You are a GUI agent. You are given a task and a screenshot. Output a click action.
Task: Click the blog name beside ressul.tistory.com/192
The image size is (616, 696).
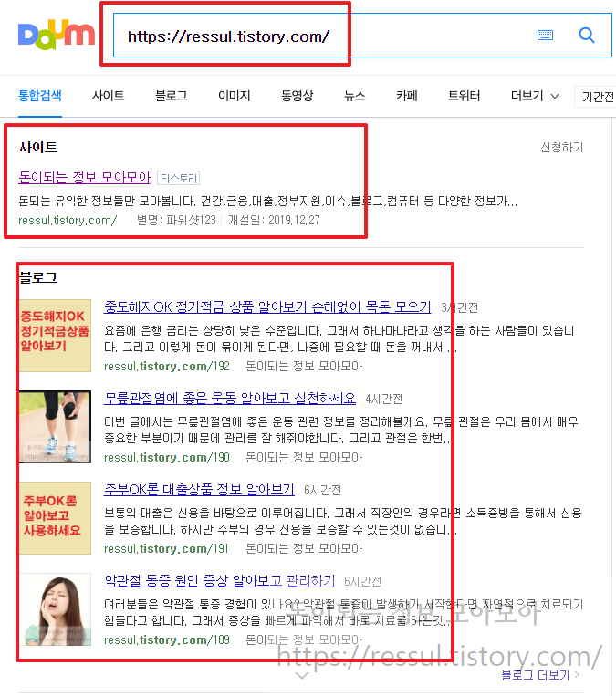point(304,366)
